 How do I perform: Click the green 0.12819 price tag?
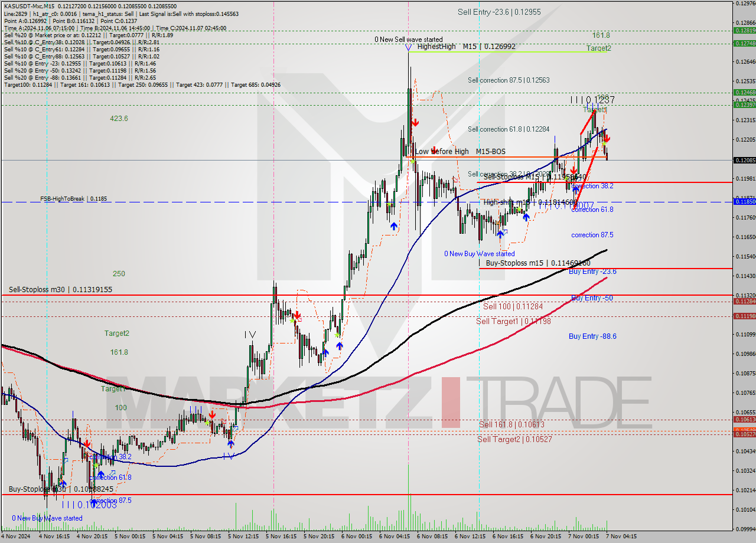[744, 30]
